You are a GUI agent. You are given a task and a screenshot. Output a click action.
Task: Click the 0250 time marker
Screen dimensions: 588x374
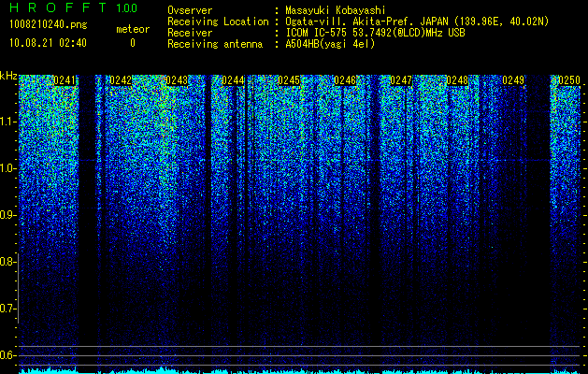click(569, 80)
